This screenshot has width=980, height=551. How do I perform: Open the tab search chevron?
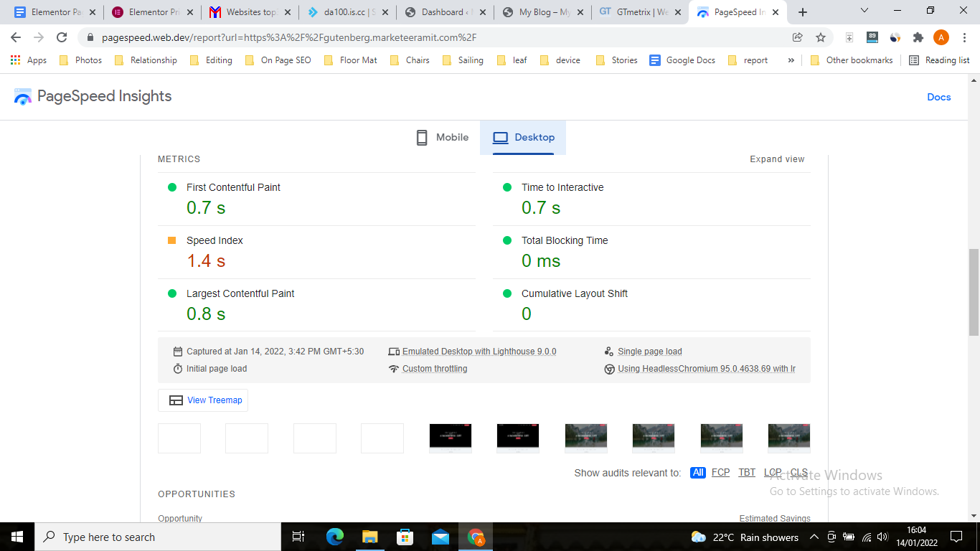coord(864,11)
